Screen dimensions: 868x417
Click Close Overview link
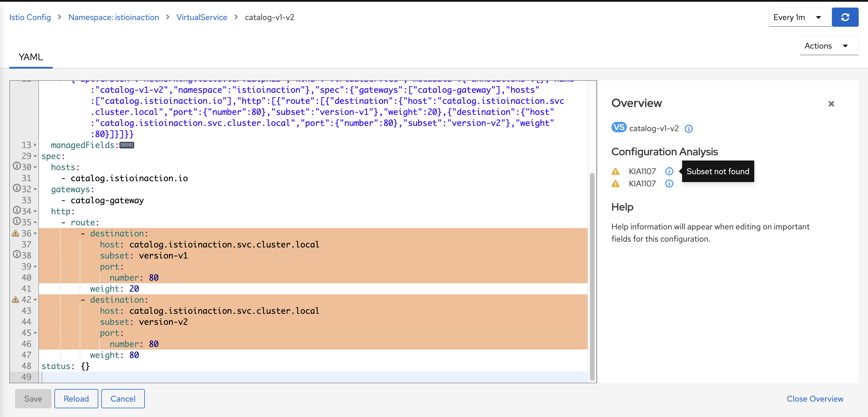coord(814,398)
